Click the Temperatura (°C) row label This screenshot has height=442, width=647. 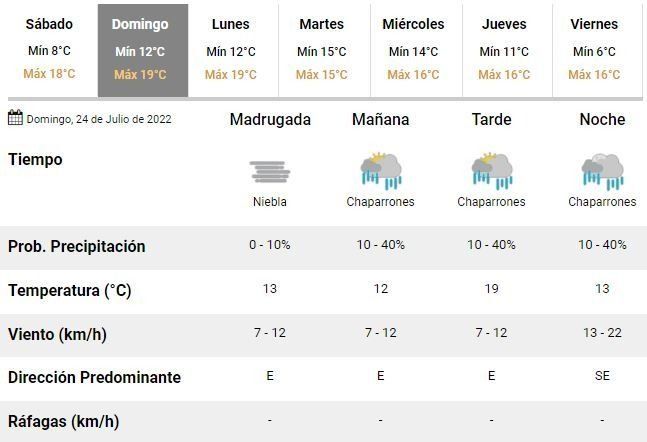(x=69, y=291)
